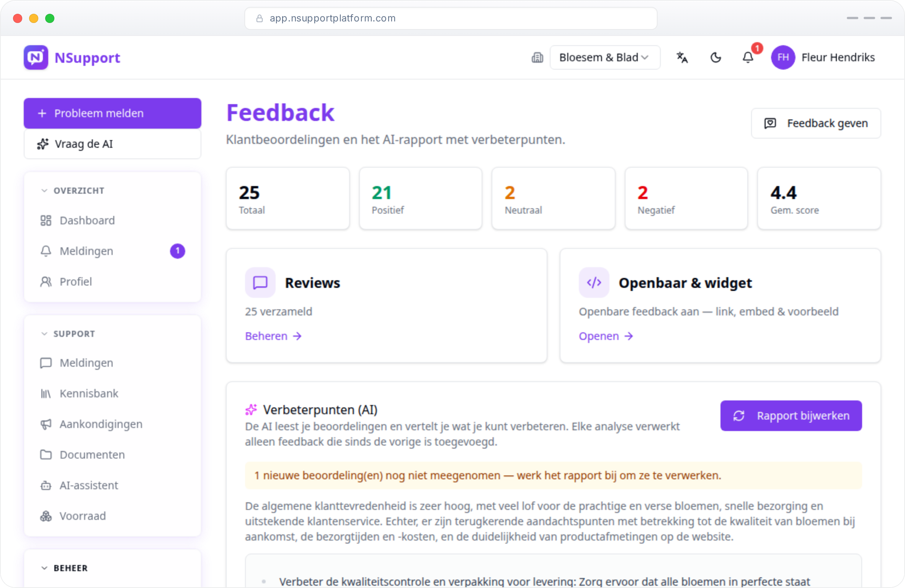The height and width of the screenshot is (588, 905).
Task: Open the Bloesem & Blad organization dropdown
Action: [x=605, y=57]
